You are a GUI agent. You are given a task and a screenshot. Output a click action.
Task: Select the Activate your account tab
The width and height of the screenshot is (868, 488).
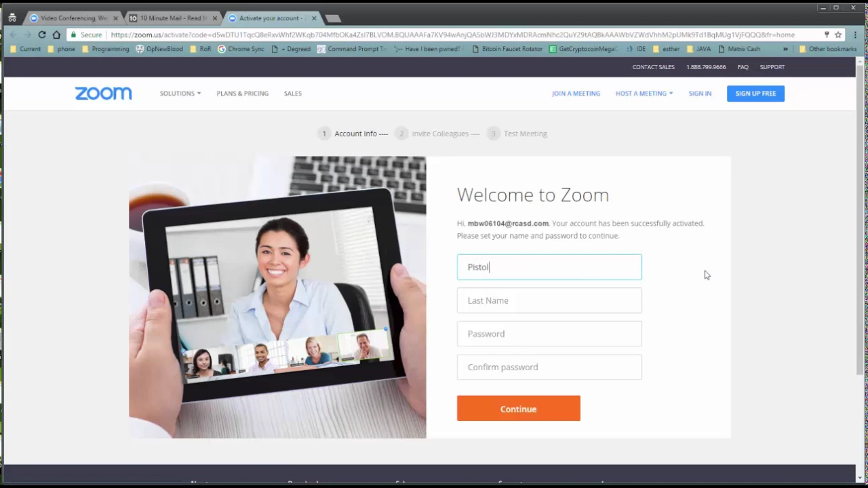click(x=273, y=18)
